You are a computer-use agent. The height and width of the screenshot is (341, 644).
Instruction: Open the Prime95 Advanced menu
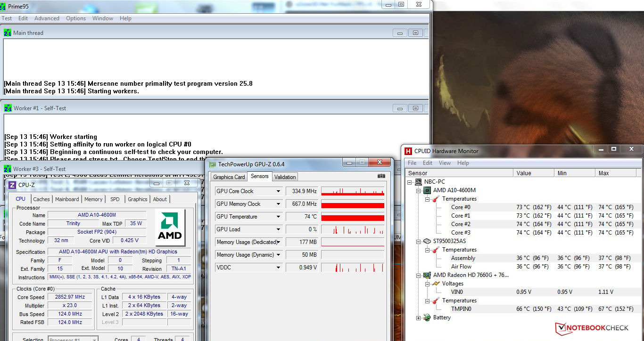pyautogui.click(x=47, y=18)
